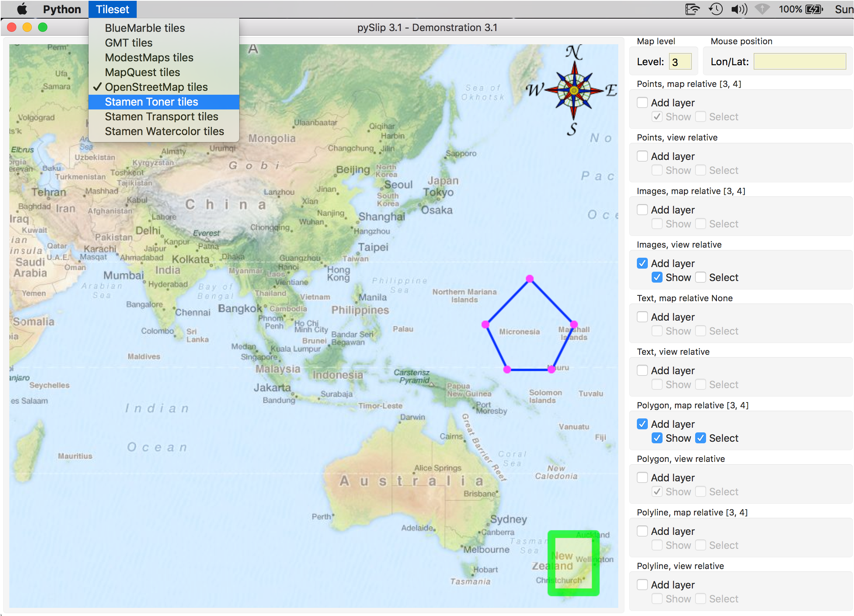Click the Apple menu icon
This screenshot has height=616, width=854.
[x=22, y=9]
